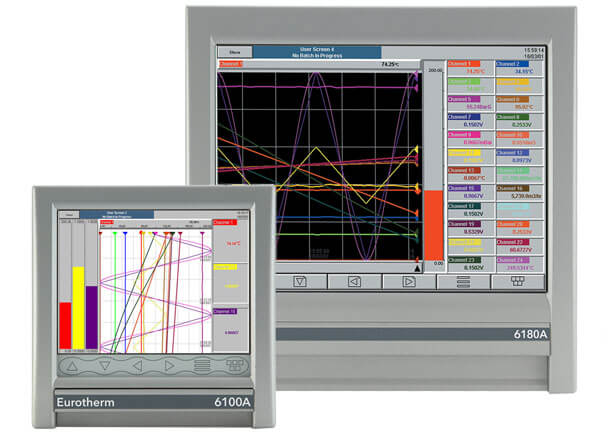Tap the left-arrow key on the 6100A recorder
The image size is (610, 433).
click(137, 366)
